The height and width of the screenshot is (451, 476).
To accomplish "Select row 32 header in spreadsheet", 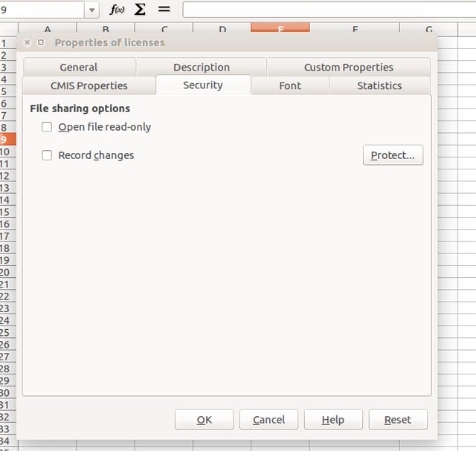I will pos(8,417).
